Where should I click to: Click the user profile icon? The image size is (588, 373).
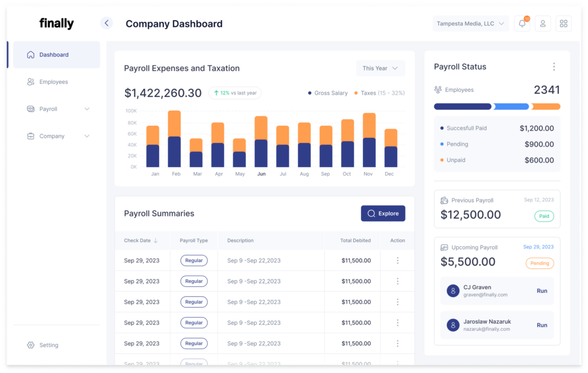(x=543, y=24)
